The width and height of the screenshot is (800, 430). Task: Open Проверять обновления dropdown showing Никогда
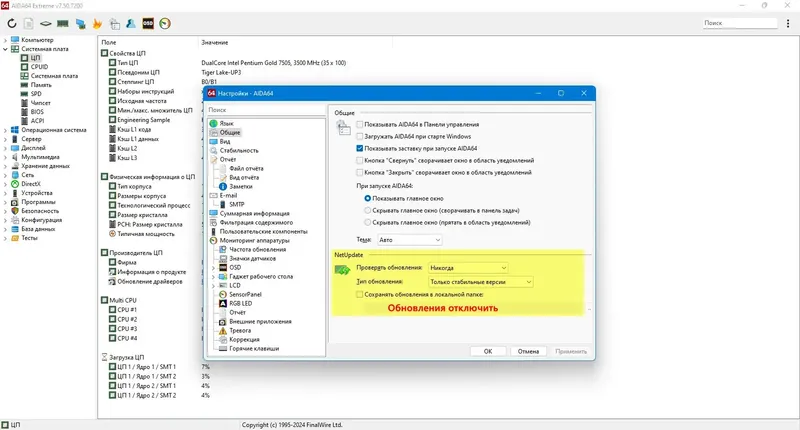(x=468, y=268)
